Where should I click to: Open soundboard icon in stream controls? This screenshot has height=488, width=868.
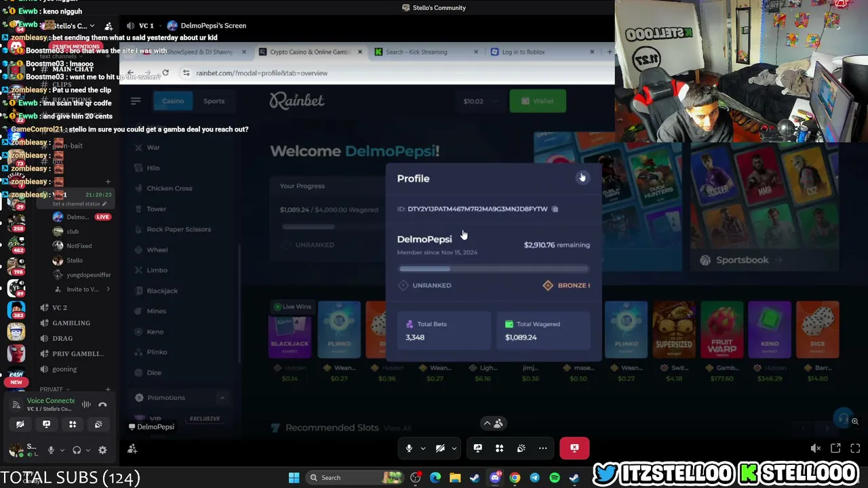click(521, 448)
